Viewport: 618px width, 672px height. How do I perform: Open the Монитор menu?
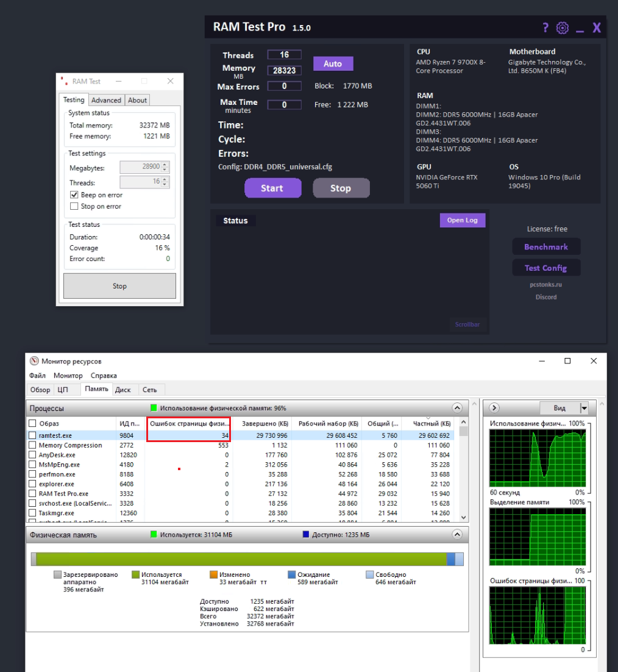68,376
